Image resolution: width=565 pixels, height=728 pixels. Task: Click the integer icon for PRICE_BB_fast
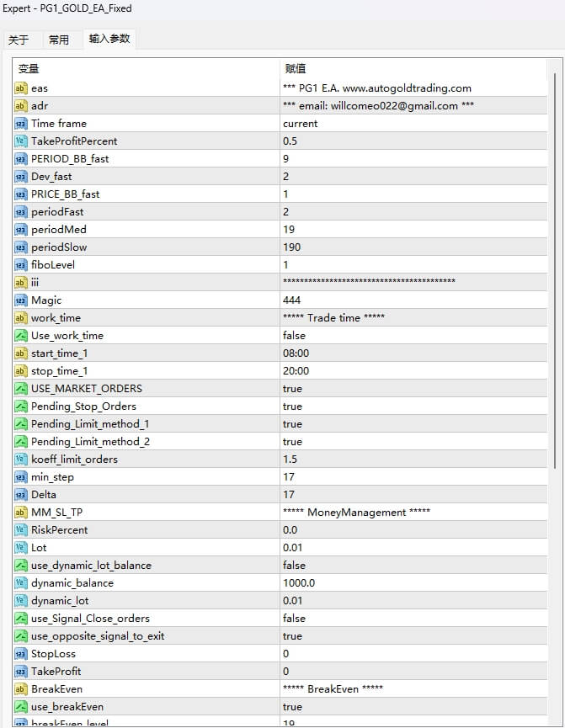click(20, 194)
